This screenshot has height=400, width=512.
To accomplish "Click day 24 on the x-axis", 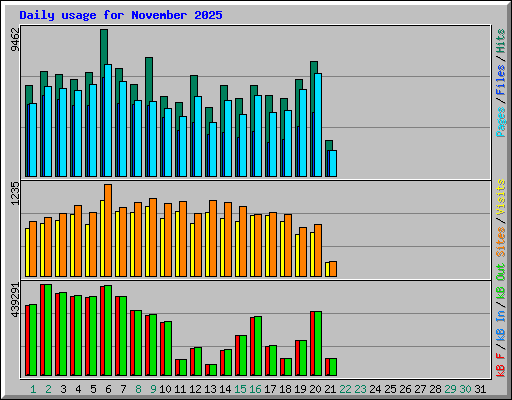I will 375,389.
